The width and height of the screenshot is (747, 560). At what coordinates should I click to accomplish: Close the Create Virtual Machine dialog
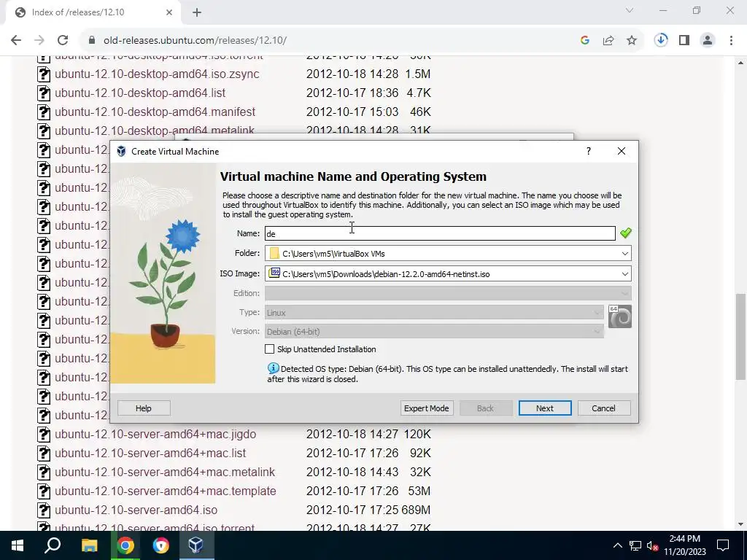click(x=622, y=151)
